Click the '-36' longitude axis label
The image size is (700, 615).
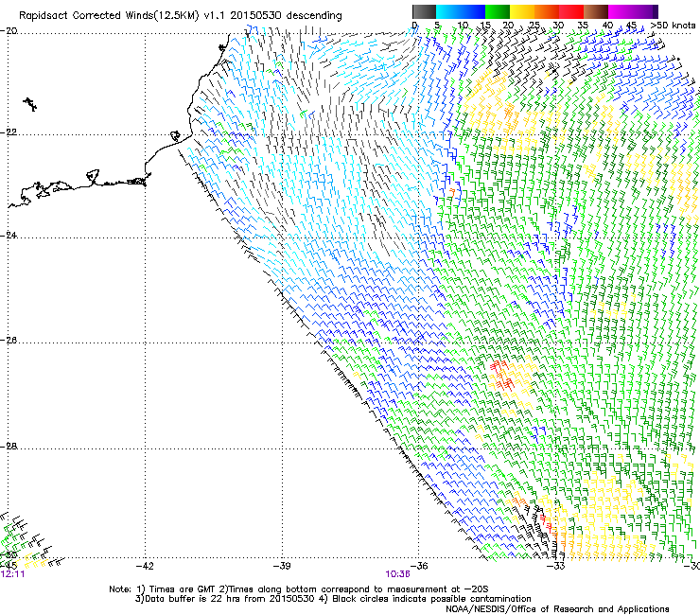(419, 567)
